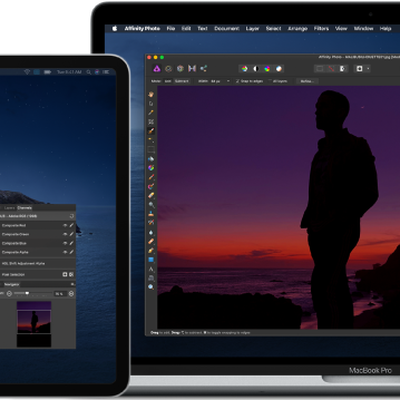Select the Clone stamp tool
This screenshot has height=400, width=400.
click(x=151, y=214)
